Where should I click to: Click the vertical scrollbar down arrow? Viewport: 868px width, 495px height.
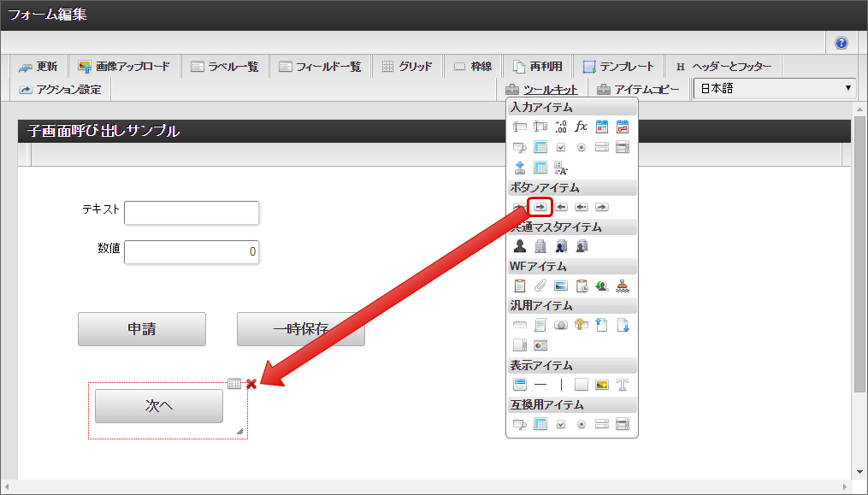pos(859,471)
